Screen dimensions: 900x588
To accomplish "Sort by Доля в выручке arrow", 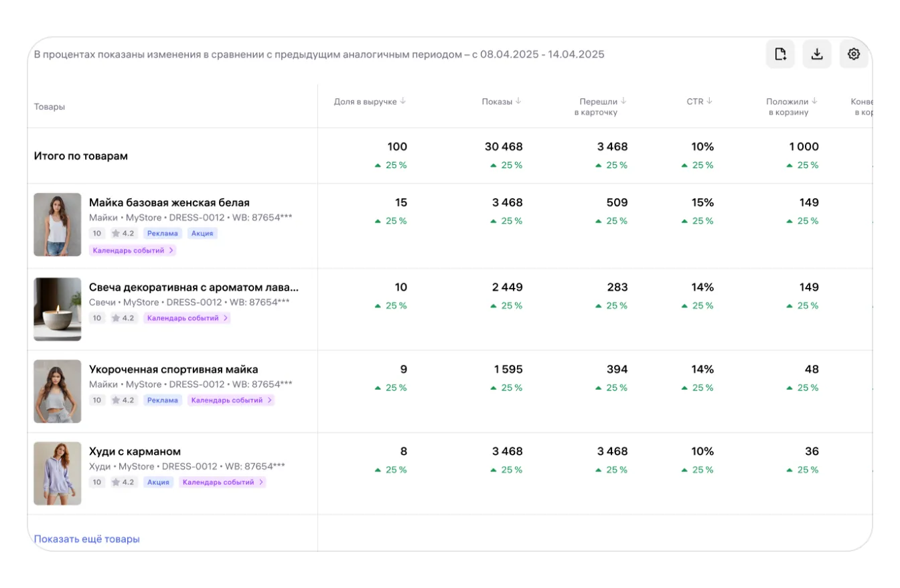I will pyautogui.click(x=403, y=102).
